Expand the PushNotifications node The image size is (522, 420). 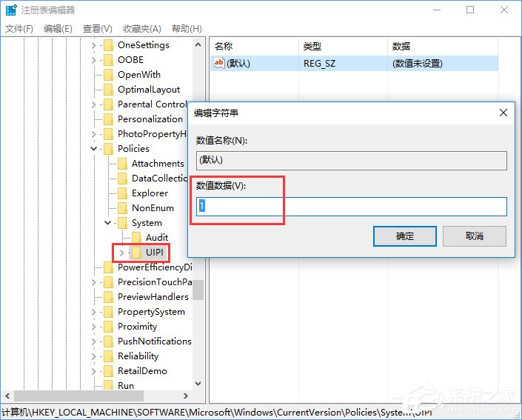pyautogui.click(x=93, y=341)
